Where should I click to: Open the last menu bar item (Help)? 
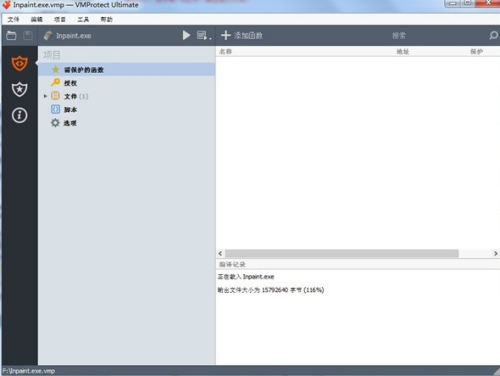pos(106,19)
